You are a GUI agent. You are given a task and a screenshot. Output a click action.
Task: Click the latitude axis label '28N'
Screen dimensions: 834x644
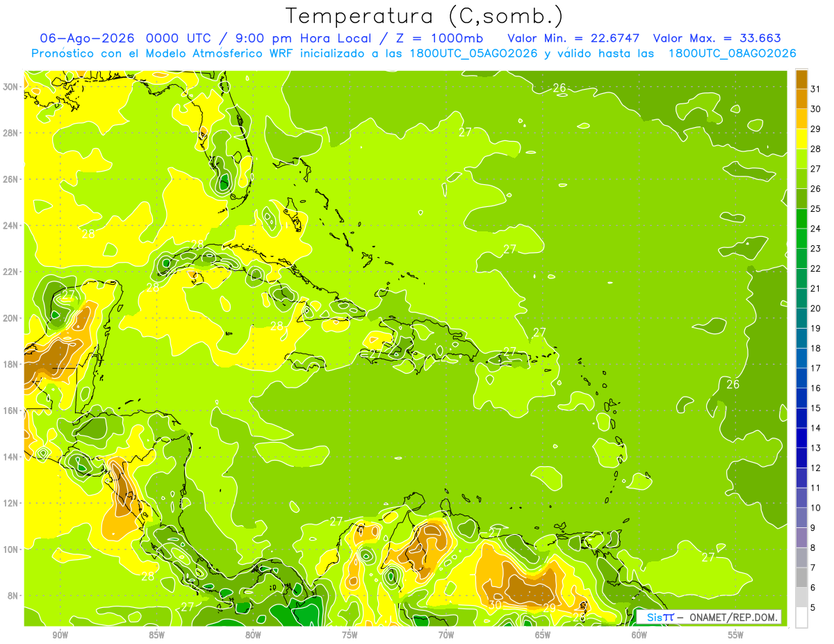pos(10,133)
